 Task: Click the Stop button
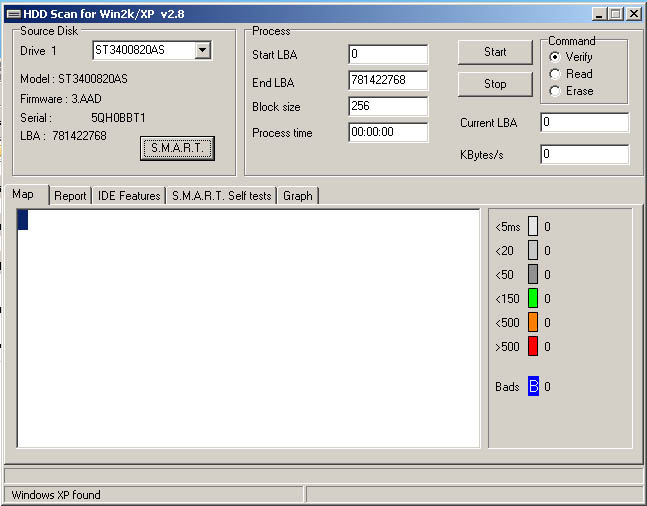(495, 84)
